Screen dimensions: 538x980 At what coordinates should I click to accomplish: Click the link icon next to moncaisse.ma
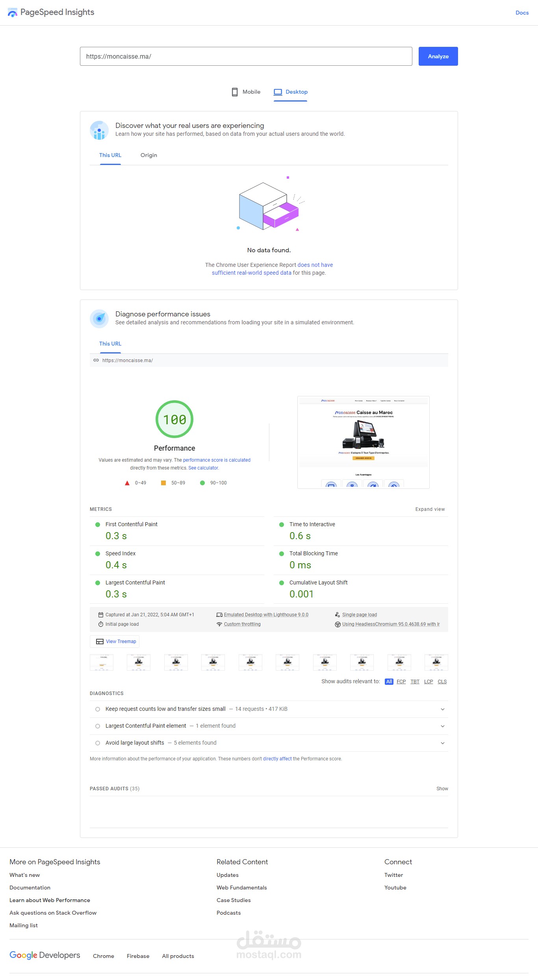click(96, 360)
